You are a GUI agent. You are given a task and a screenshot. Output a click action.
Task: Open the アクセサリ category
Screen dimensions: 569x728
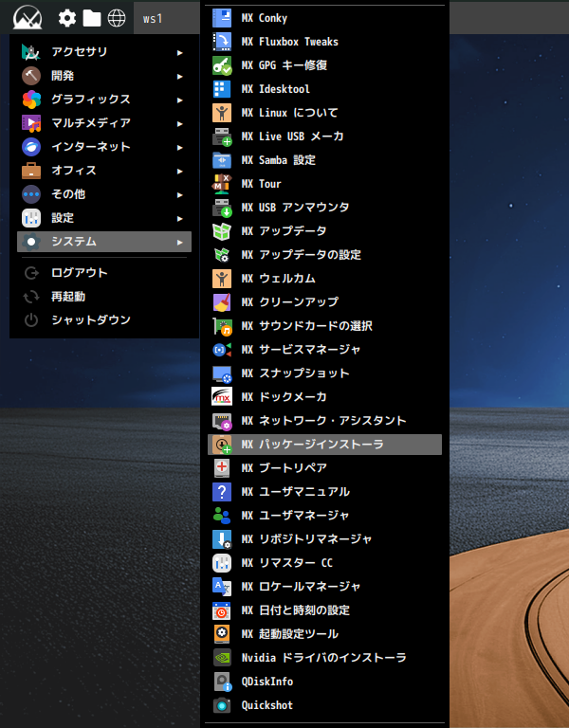point(104,52)
